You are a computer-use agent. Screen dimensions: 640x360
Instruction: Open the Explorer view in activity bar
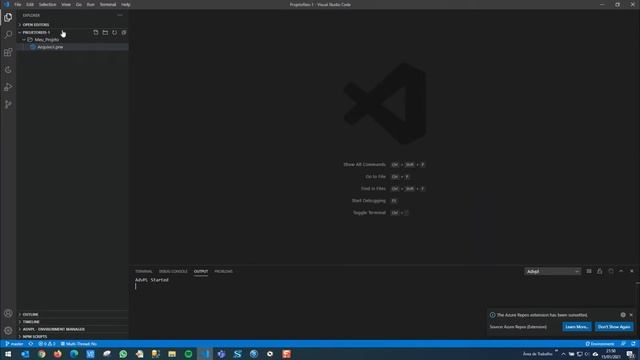point(8,18)
